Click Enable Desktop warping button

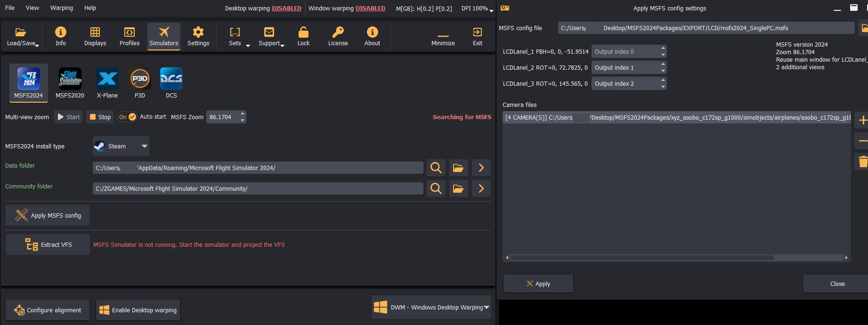coord(138,310)
